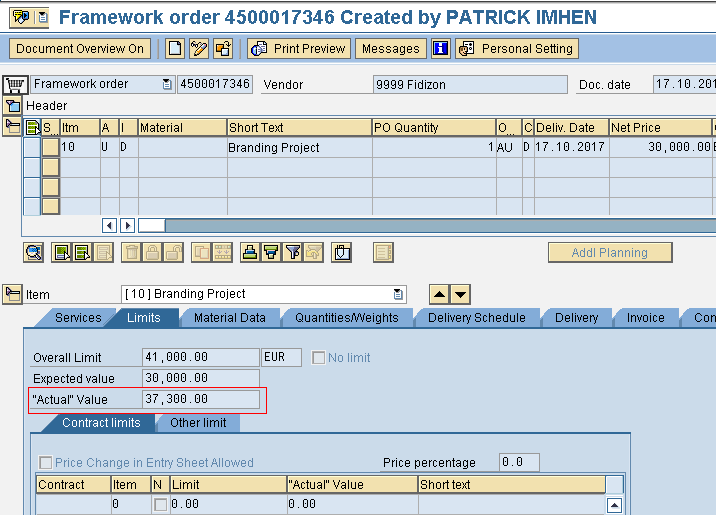This screenshot has width=716, height=515.
Task: Click the comment icon beside the title
Action: (21, 18)
